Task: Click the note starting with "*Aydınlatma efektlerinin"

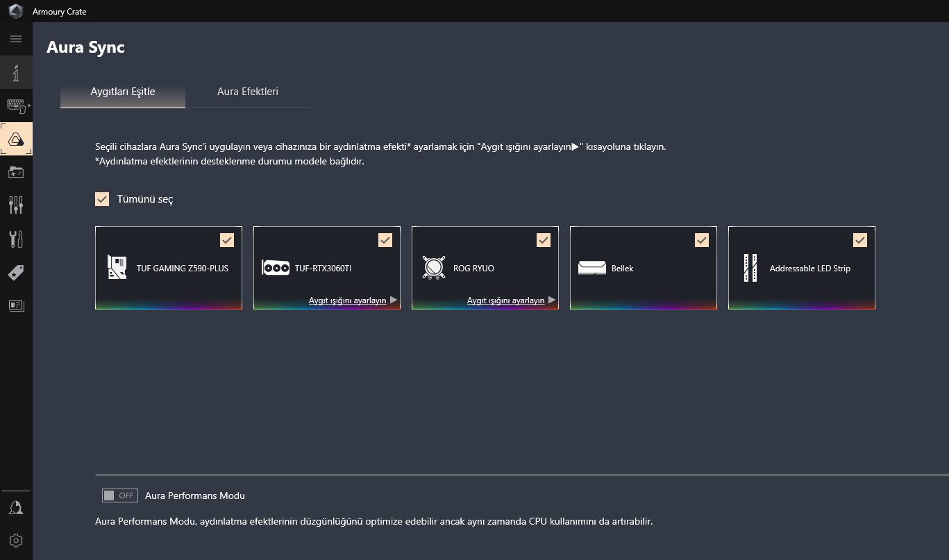Action: (x=230, y=162)
